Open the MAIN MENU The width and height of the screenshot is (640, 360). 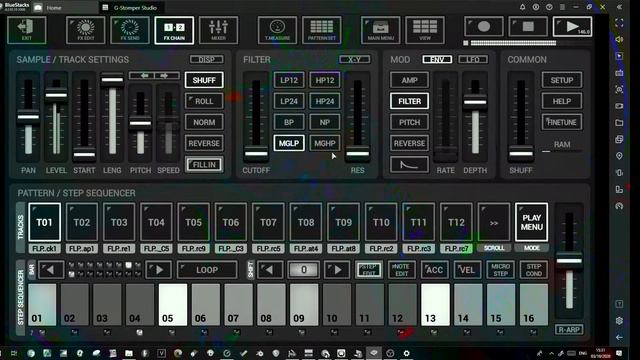(x=380, y=30)
